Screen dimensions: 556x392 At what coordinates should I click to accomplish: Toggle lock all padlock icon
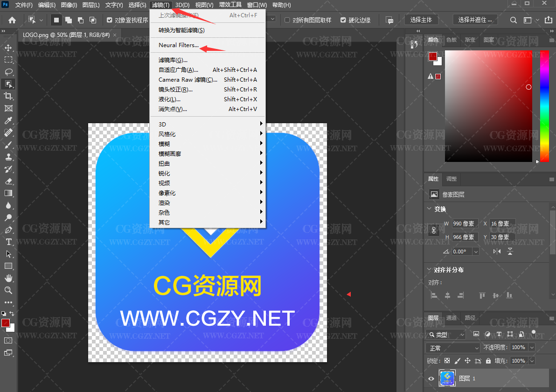[488, 361]
